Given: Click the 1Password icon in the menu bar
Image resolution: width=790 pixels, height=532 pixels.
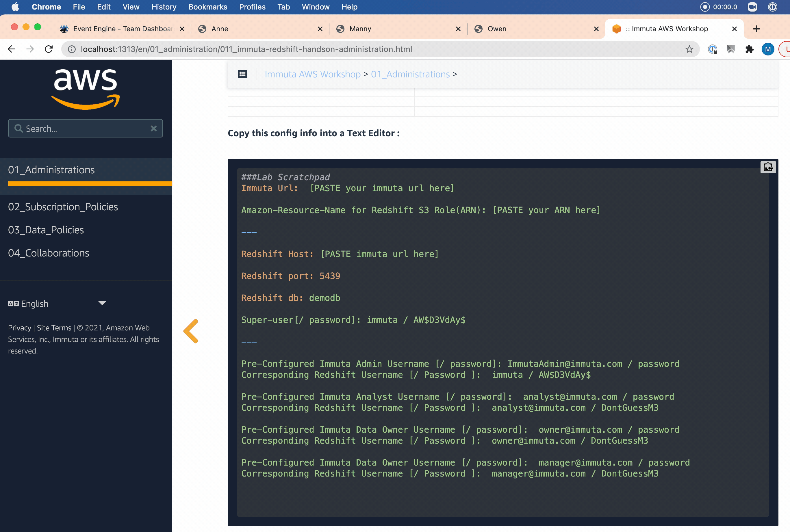Looking at the screenshot, I should tap(773, 7).
